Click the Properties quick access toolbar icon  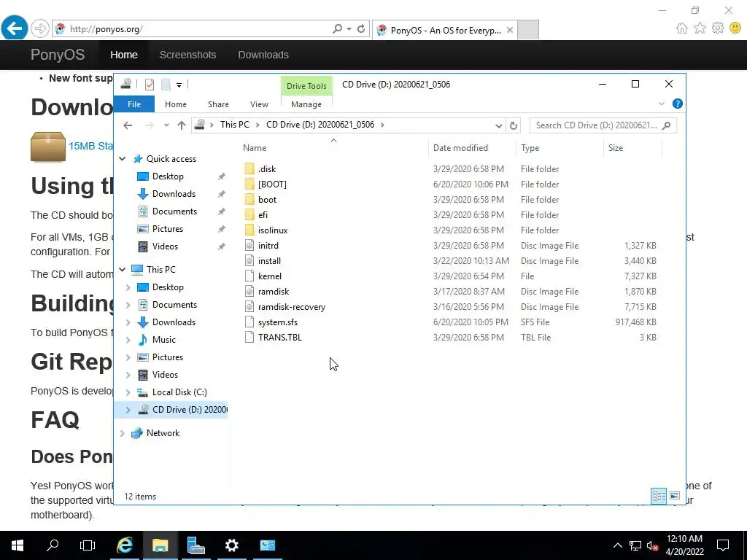click(149, 85)
